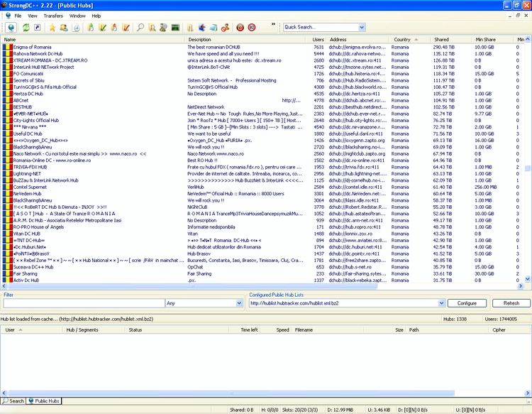
Task: Click the Open File List toolbar icon
Action: [x=190, y=28]
